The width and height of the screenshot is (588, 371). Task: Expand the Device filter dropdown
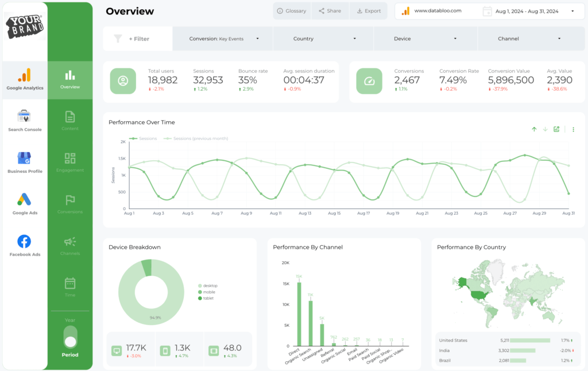pyautogui.click(x=425, y=38)
